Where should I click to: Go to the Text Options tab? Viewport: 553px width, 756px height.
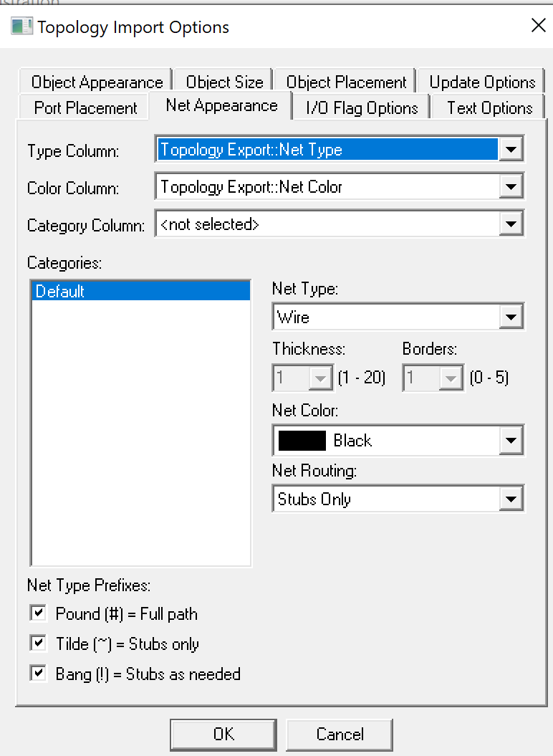490,108
